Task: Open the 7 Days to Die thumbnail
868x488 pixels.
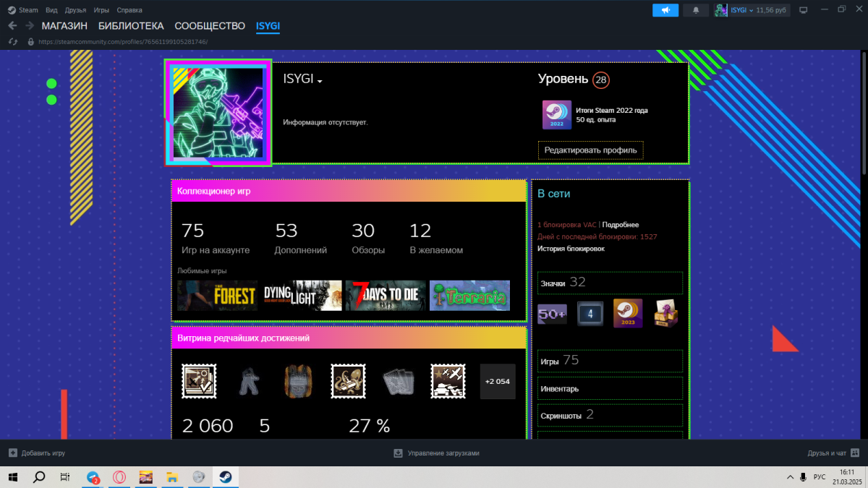Action: tap(386, 296)
